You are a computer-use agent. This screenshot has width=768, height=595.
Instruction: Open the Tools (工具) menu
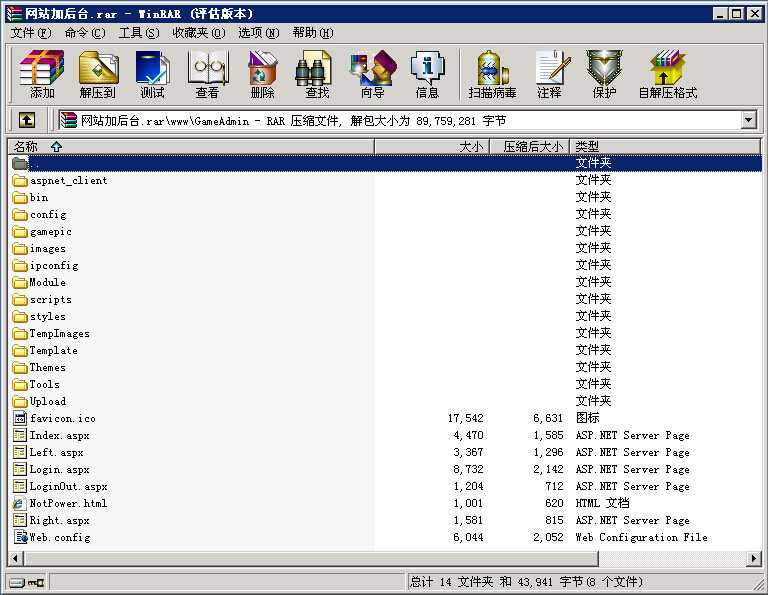coord(139,33)
